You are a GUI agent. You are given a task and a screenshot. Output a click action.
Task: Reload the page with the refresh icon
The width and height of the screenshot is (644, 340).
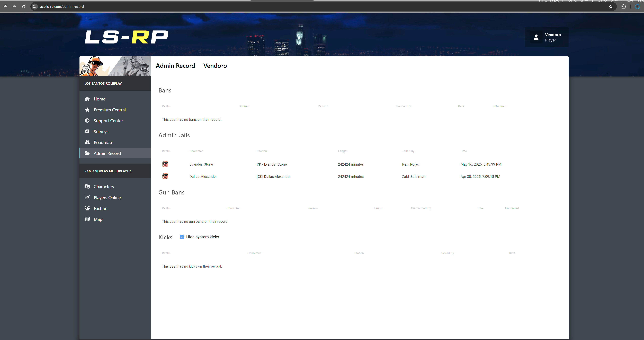[x=24, y=6]
